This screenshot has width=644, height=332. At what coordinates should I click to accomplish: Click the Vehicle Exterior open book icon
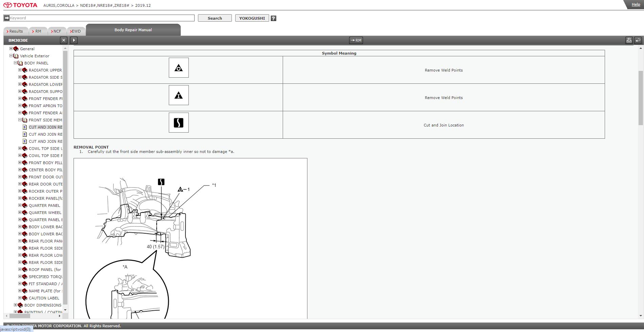[x=16, y=56]
